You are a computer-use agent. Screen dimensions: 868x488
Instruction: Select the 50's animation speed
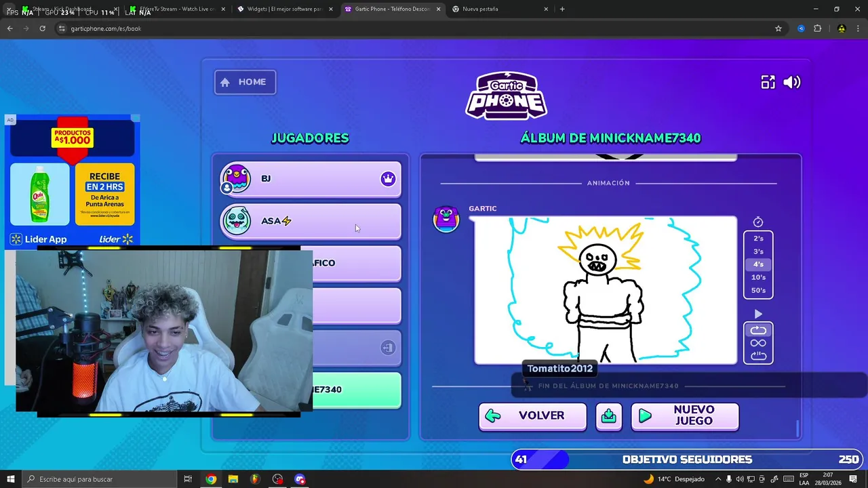[x=758, y=290]
